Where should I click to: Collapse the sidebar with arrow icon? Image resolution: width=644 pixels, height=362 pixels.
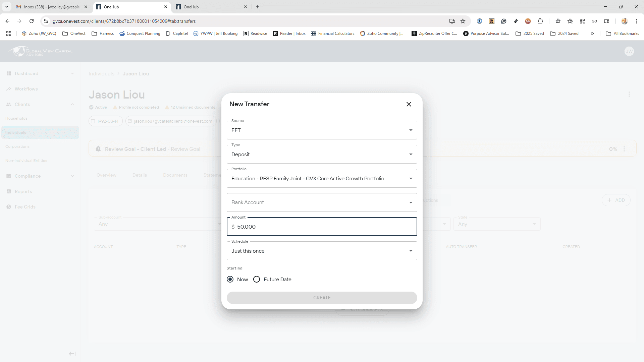point(72,354)
